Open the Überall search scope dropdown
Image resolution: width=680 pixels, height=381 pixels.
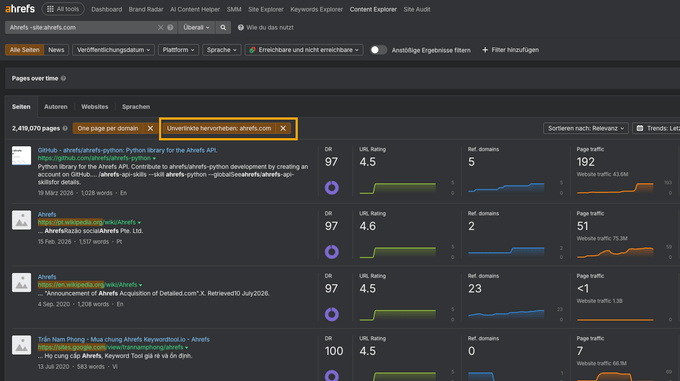[196, 27]
